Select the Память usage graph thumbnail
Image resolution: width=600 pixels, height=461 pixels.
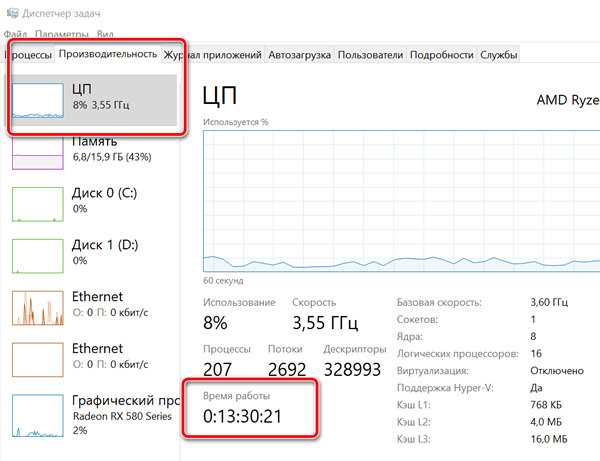(x=38, y=152)
